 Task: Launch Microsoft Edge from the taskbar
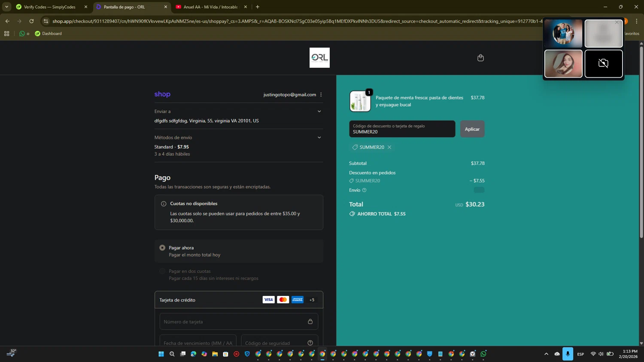(x=193, y=354)
